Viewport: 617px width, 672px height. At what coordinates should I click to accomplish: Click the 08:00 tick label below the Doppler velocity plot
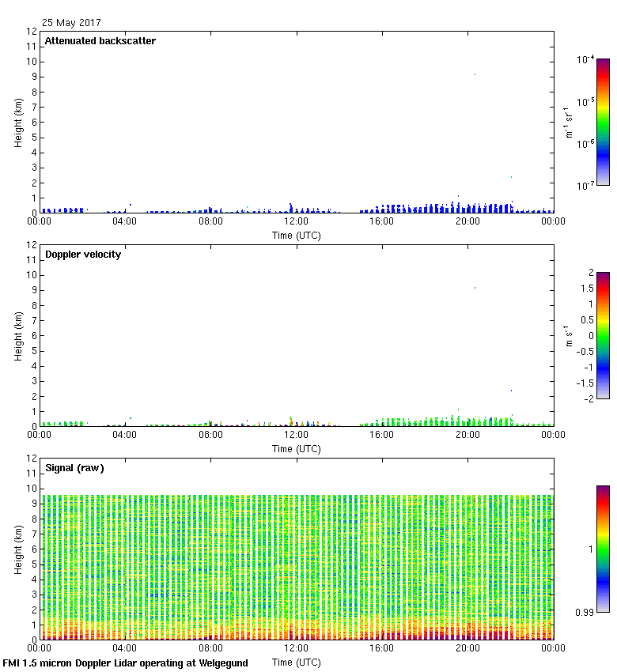coord(210,435)
